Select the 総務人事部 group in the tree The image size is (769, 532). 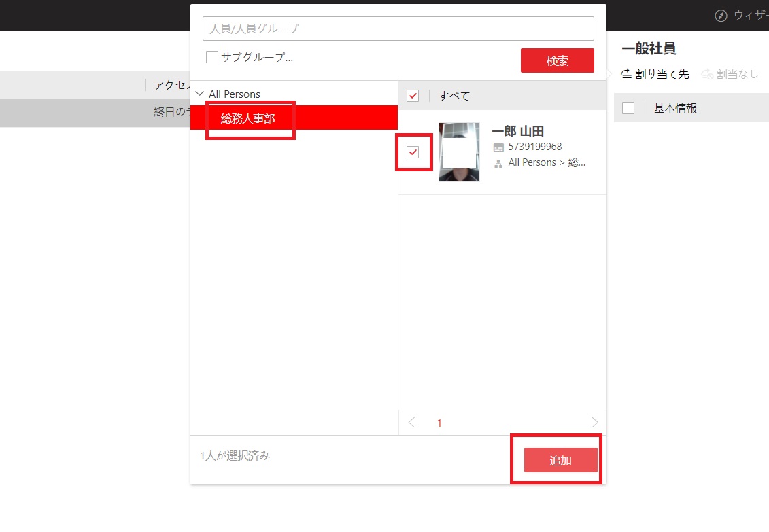(x=250, y=118)
